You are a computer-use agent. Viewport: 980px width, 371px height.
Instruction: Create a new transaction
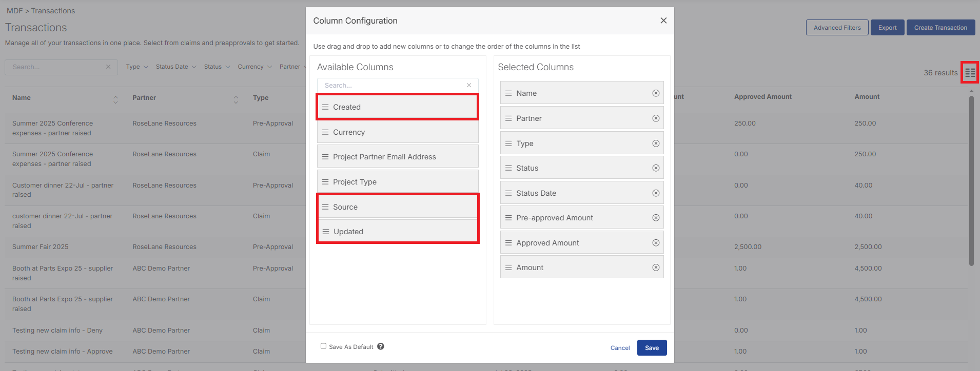[x=940, y=28]
